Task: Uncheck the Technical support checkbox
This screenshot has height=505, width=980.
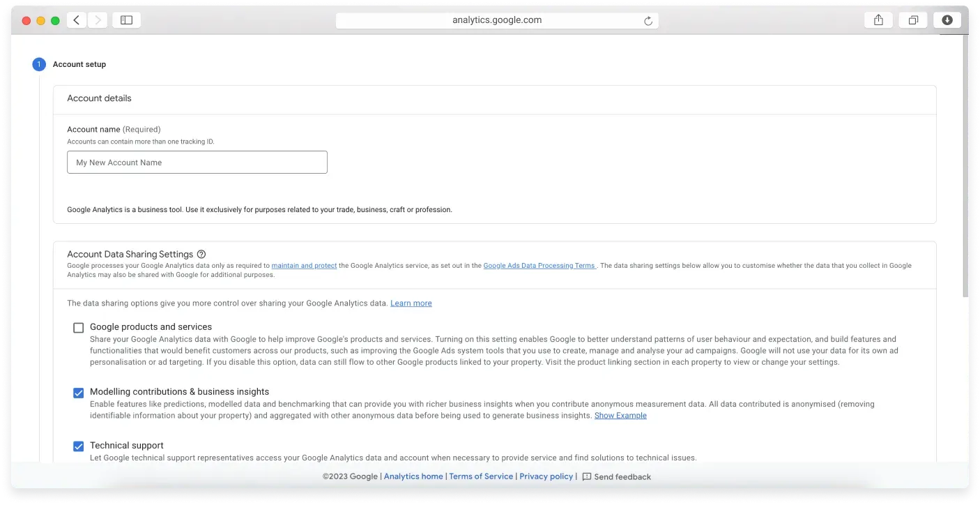Action: (79, 446)
